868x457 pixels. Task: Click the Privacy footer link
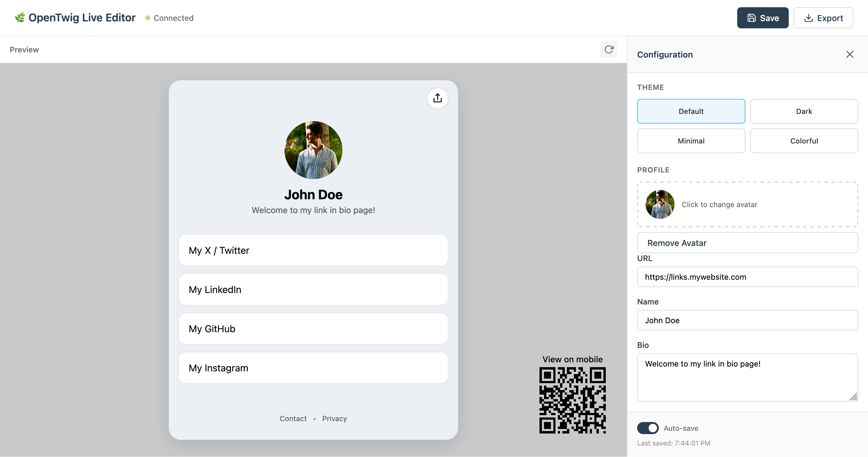pos(334,419)
